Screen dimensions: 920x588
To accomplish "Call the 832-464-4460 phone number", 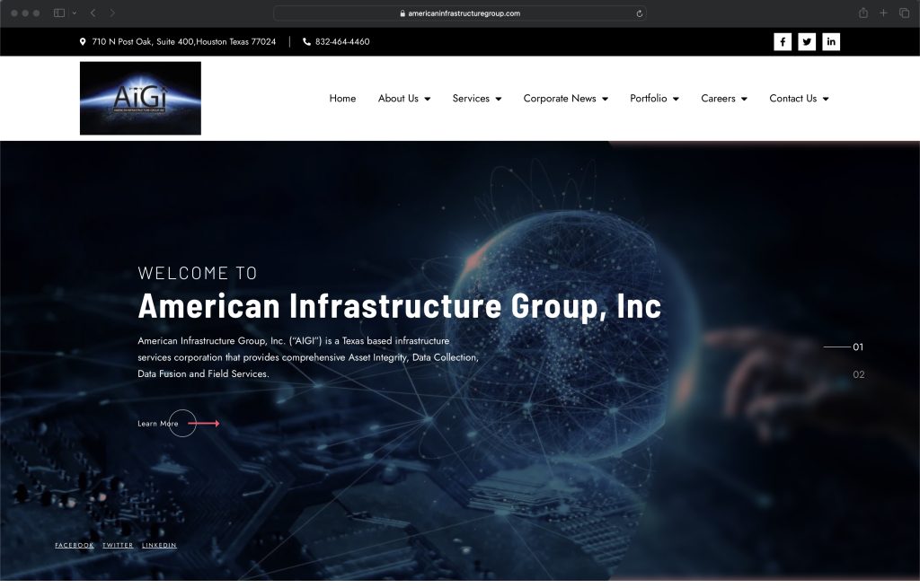I will click(342, 41).
